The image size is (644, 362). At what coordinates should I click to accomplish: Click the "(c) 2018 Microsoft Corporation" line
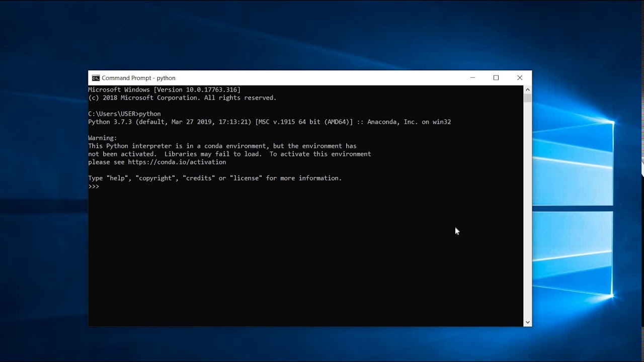click(183, 98)
